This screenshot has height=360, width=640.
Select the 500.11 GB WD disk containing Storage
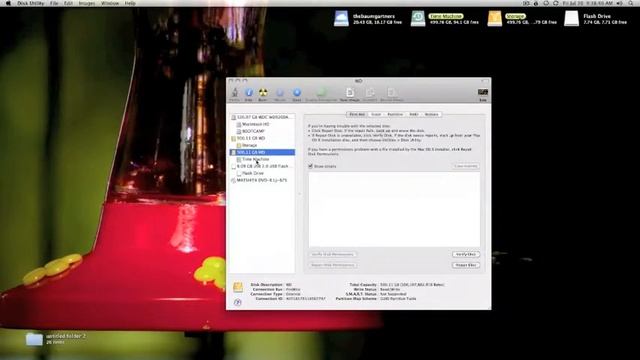[262, 138]
